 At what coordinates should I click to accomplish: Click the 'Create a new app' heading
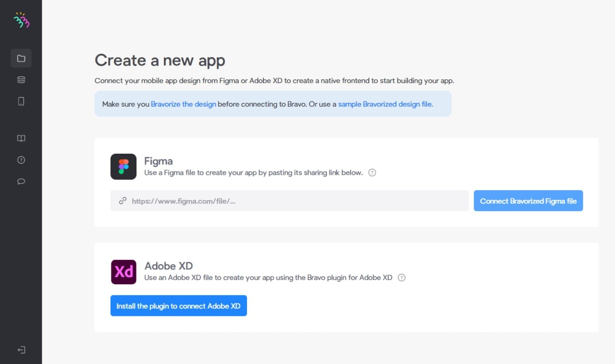pos(160,61)
